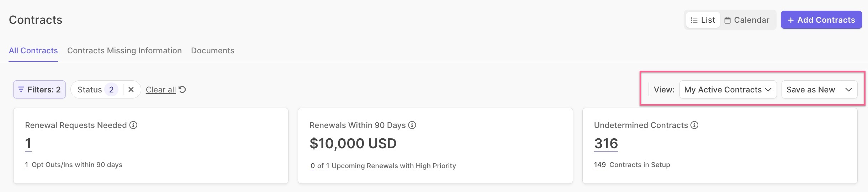Image resolution: width=868 pixels, height=192 pixels.
Task: Go to the Documents tab
Action: click(x=212, y=50)
